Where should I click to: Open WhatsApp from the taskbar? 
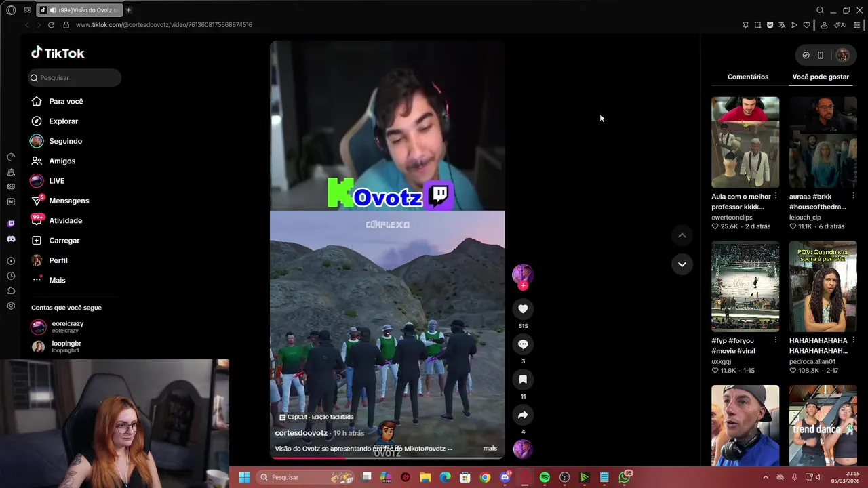[x=625, y=477]
